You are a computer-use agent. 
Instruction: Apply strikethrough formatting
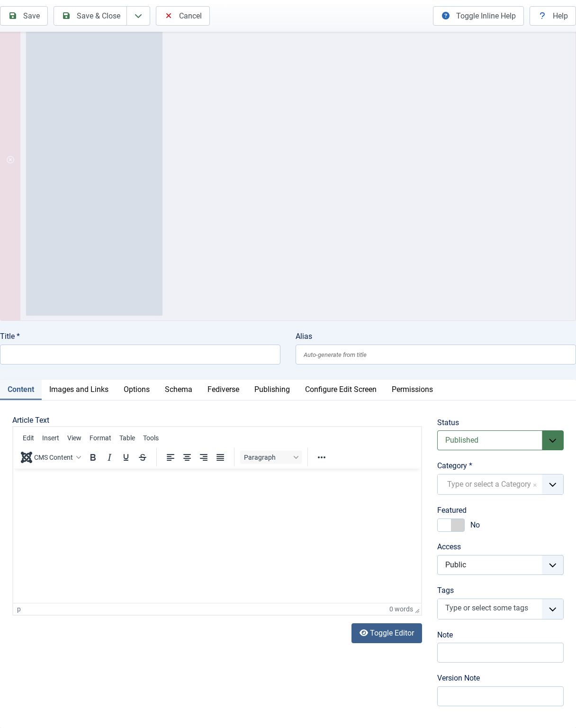[143, 457]
